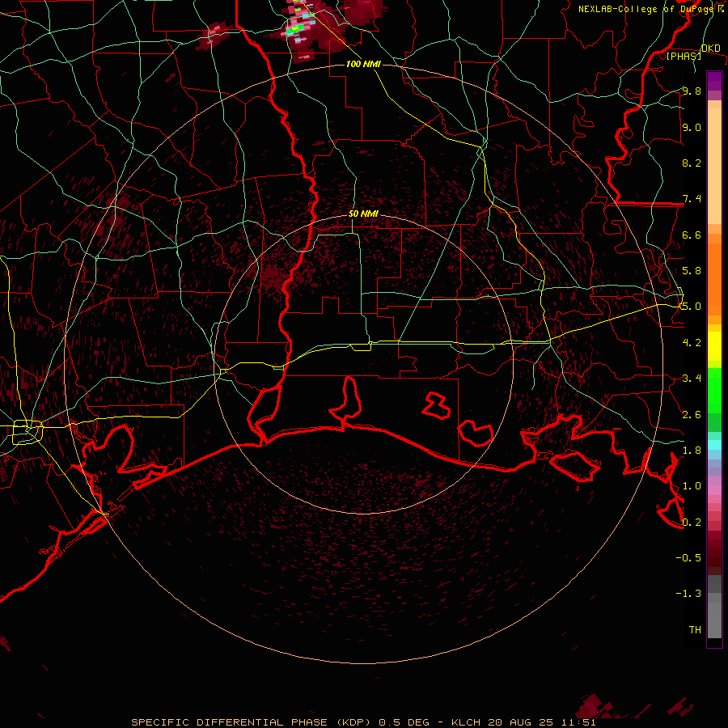This screenshot has height=728, width=728.
Task: Select the -0.5 value on the color scale
Action: click(688, 557)
